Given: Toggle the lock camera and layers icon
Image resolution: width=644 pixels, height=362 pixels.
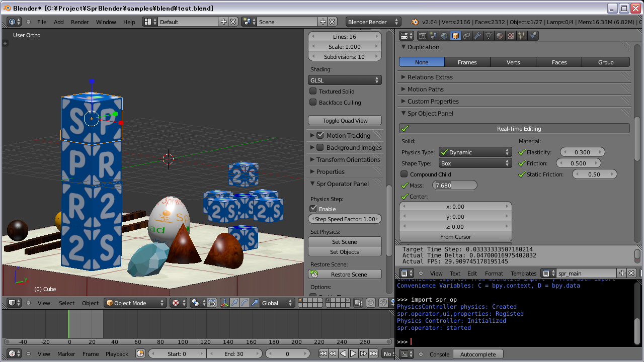Looking at the screenshot, I should point(358,303).
